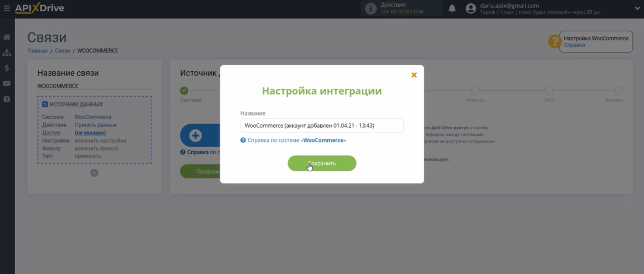Click the Принять данные action link
This screenshot has height=274, width=644.
click(x=95, y=125)
